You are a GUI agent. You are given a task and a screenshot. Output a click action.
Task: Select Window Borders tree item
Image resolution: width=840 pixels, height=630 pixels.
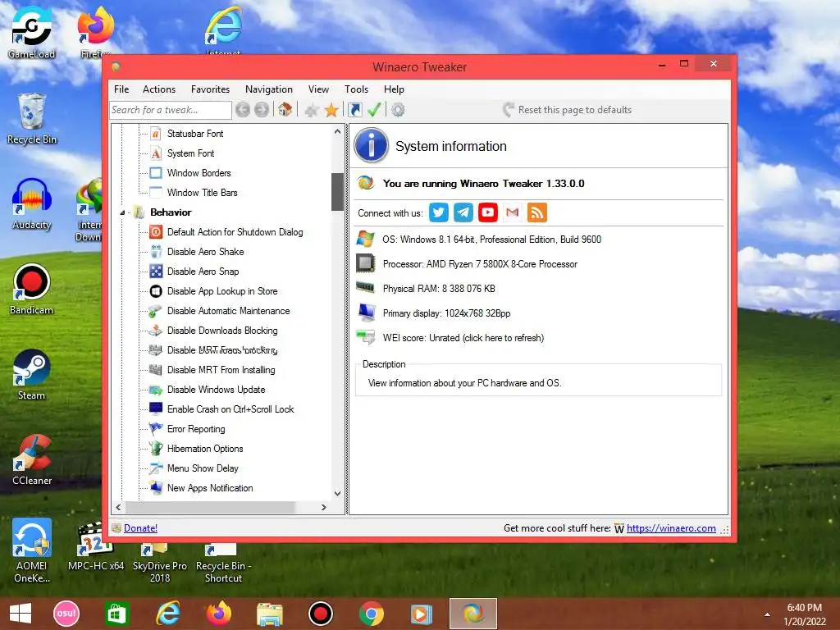pyautogui.click(x=199, y=173)
